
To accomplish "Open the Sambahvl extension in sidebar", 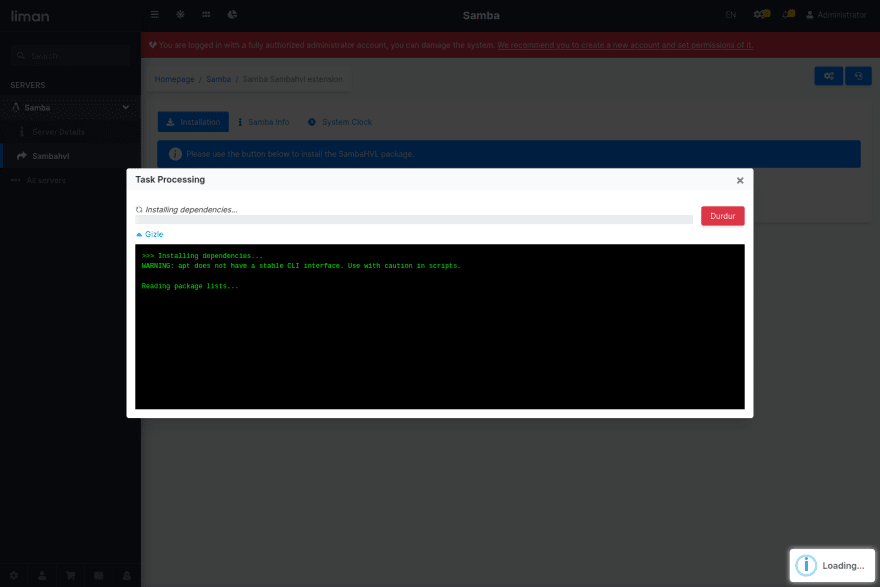I will [x=70, y=156].
